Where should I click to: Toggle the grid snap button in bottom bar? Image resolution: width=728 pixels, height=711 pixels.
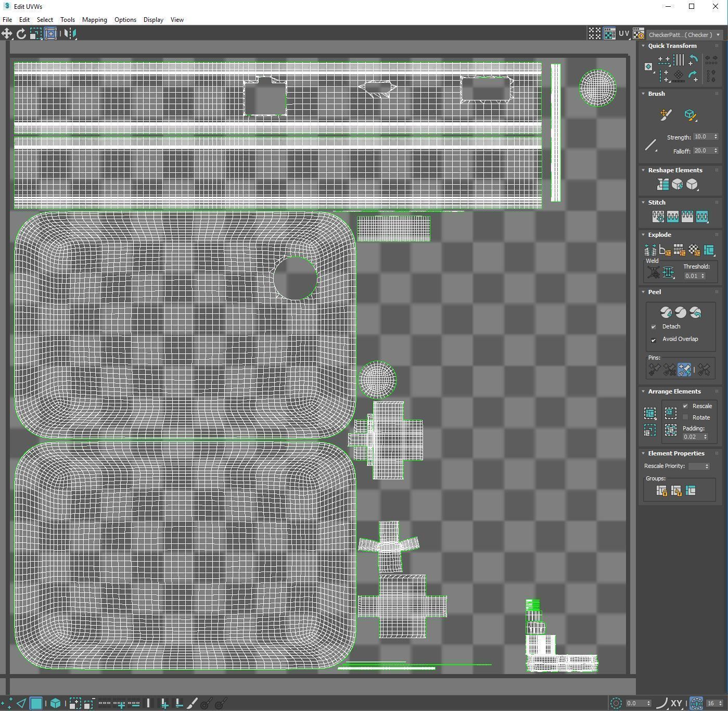pos(696,703)
